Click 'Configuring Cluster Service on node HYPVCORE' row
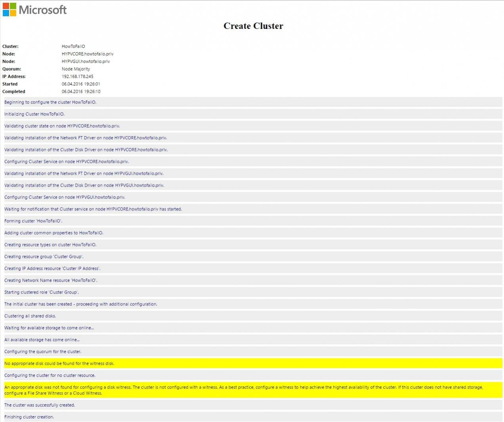This screenshot has width=504, height=422. click(x=253, y=162)
